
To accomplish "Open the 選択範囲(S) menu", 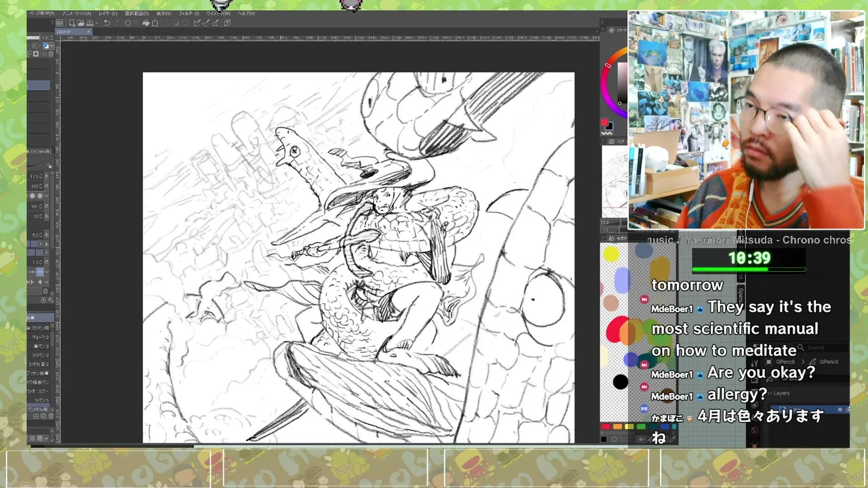I will click(x=136, y=14).
